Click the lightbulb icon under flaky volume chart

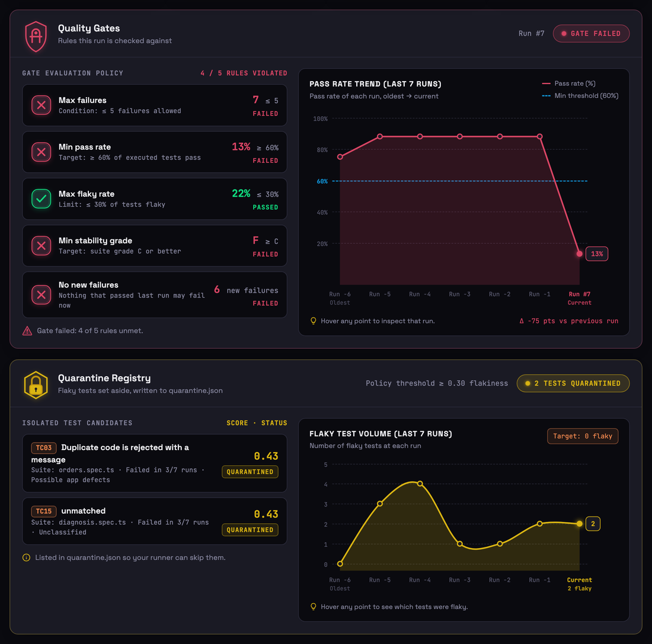(x=314, y=607)
